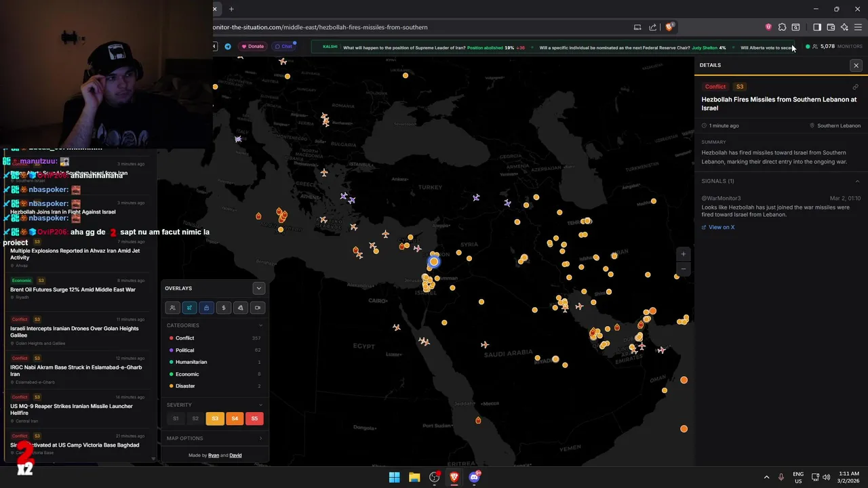Show hidden system tray icons
This screenshot has width=868, height=488.
(767, 477)
